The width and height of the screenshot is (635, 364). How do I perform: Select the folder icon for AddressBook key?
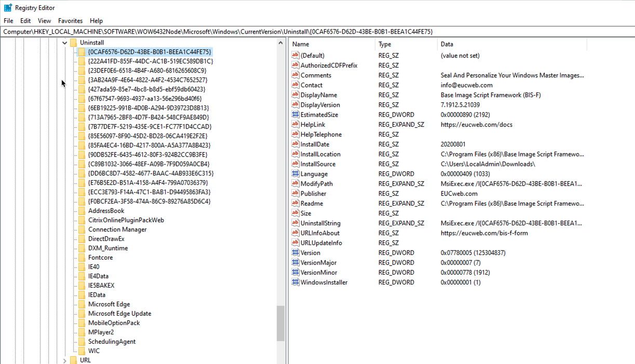(82, 210)
